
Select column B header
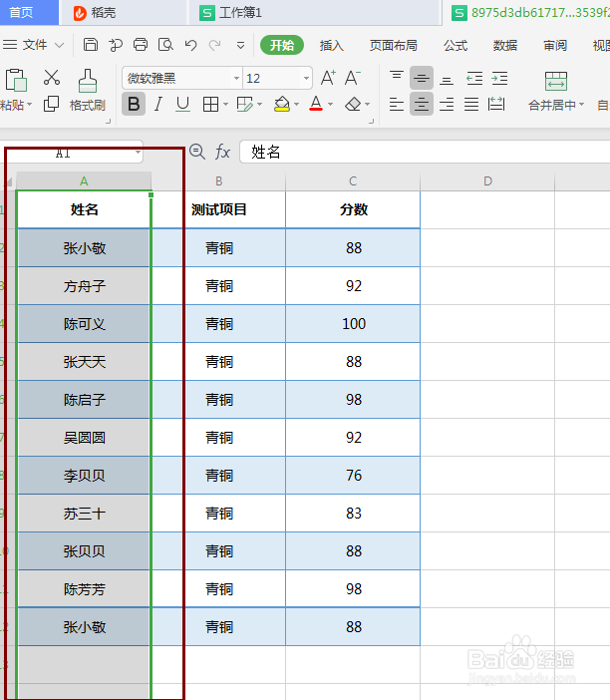218,181
